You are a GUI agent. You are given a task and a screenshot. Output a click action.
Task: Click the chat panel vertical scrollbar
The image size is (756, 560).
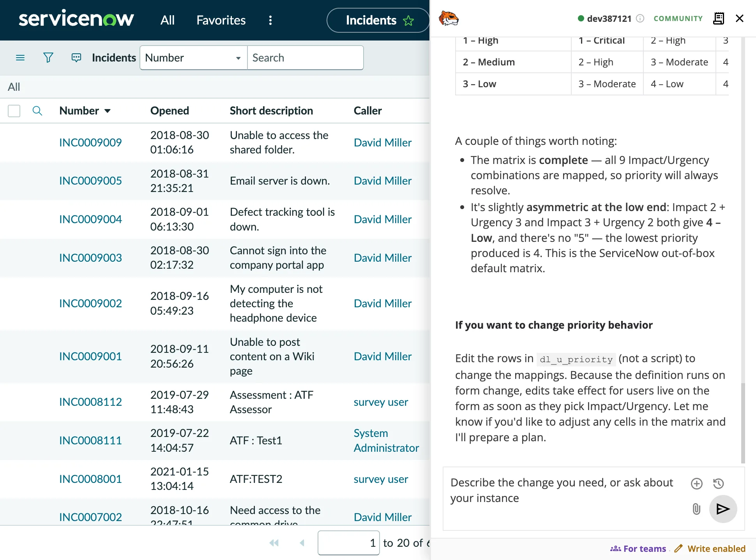[x=743, y=423]
